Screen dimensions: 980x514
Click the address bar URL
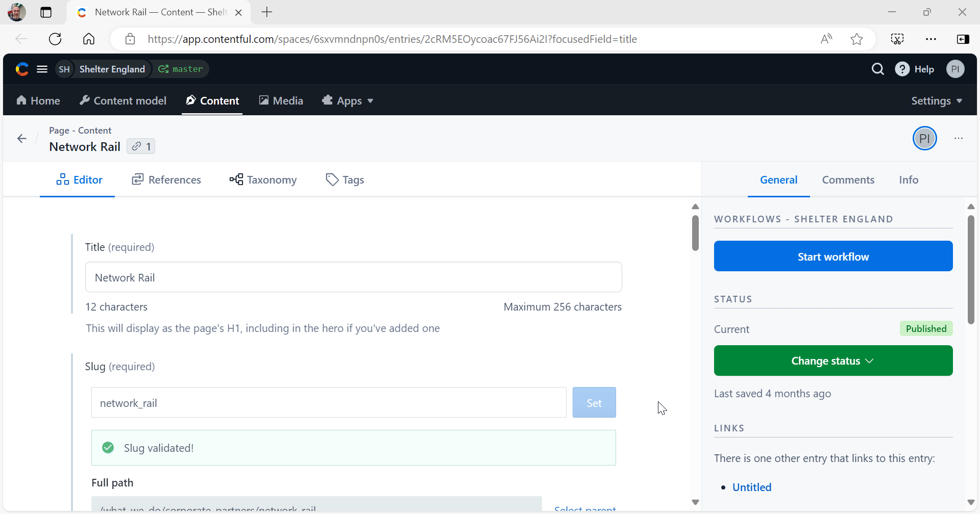[x=392, y=39]
